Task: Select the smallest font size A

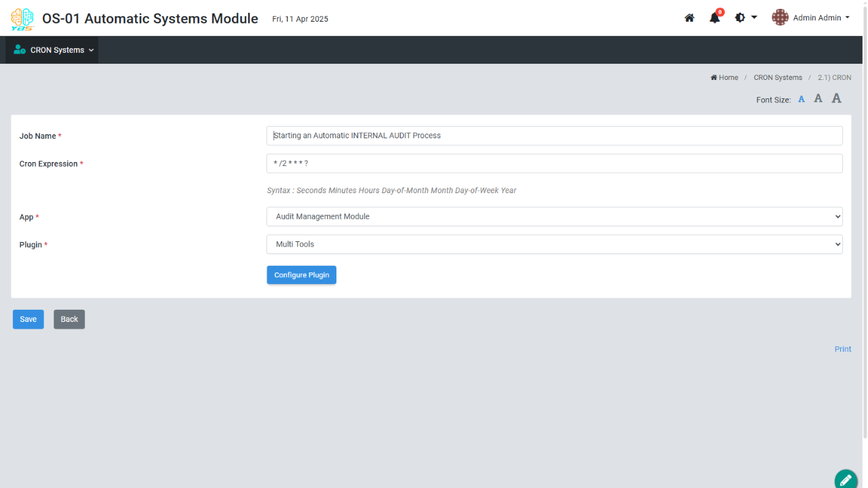Action: (802, 100)
